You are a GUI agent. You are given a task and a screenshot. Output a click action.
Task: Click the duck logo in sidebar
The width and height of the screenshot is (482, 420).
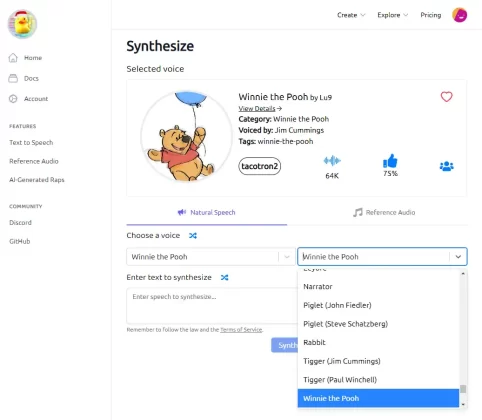[x=22, y=24]
